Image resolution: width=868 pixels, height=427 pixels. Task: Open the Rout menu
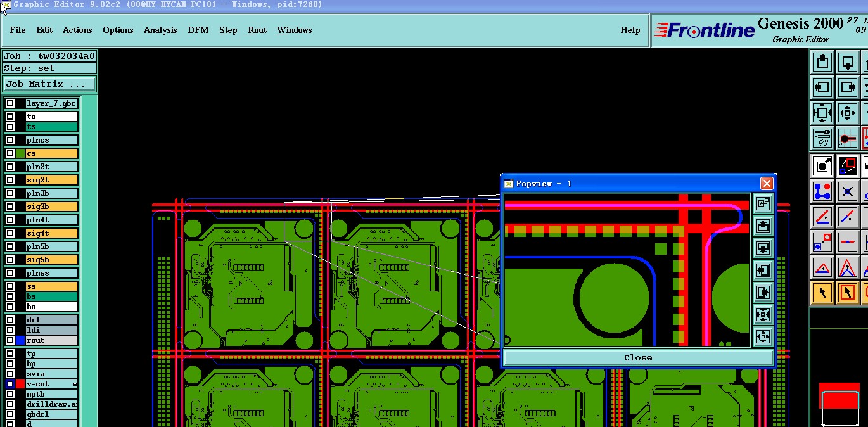(257, 30)
